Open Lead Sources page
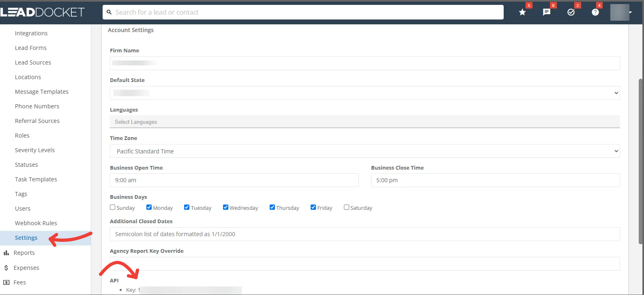This screenshot has width=644, height=295. [33, 62]
